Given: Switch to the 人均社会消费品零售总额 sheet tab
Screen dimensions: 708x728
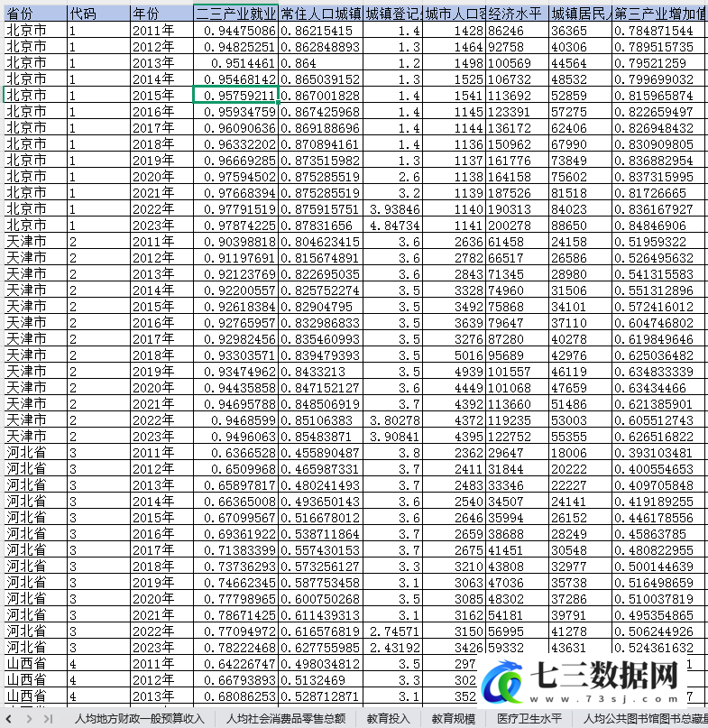Looking at the screenshot, I should (x=286, y=719).
